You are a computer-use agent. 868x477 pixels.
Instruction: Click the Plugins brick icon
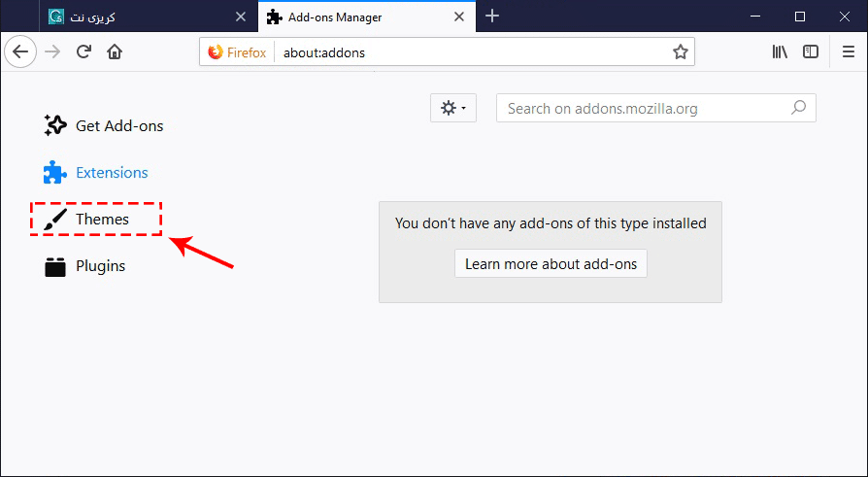[x=54, y=266]
